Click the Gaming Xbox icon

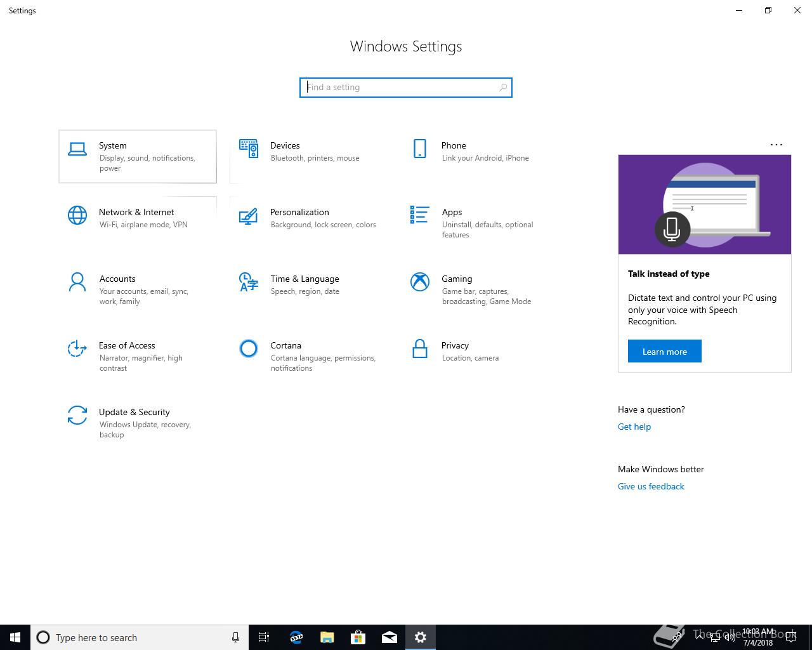419,282
